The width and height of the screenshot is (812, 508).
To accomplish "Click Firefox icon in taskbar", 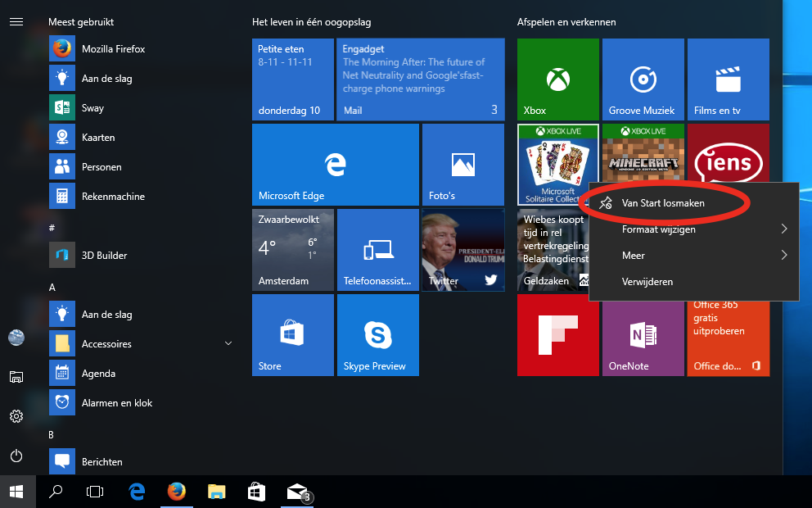I will (x=176, y=492).
